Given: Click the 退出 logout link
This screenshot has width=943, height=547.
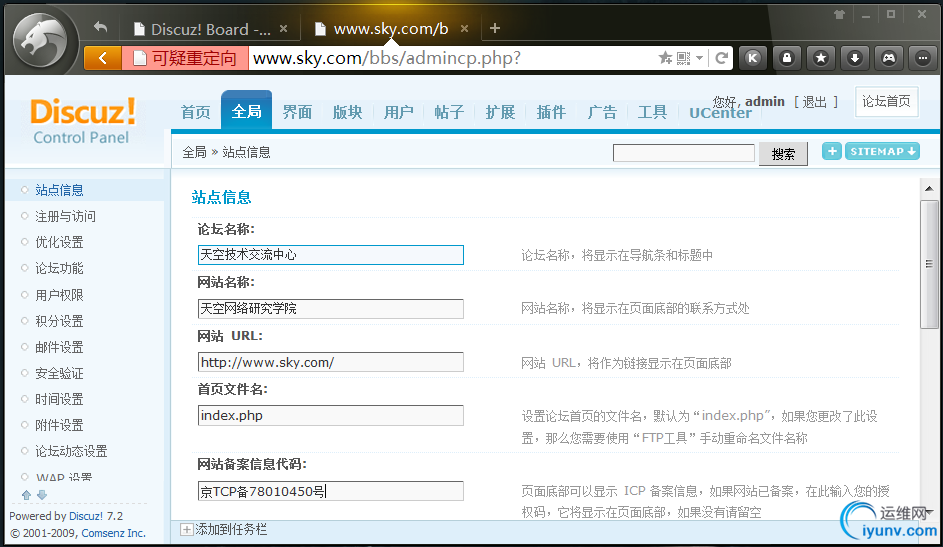Looking at the screenshot, I should click(x=814, y=102).
